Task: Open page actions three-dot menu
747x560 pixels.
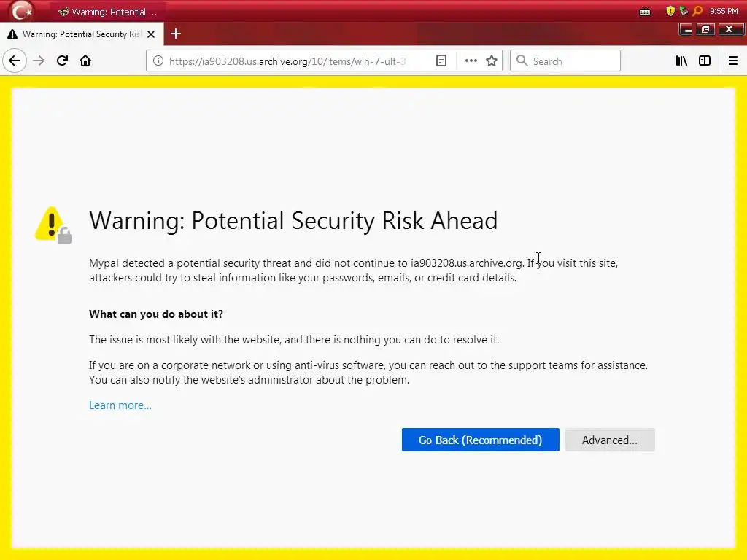Action: pos(471,61)
